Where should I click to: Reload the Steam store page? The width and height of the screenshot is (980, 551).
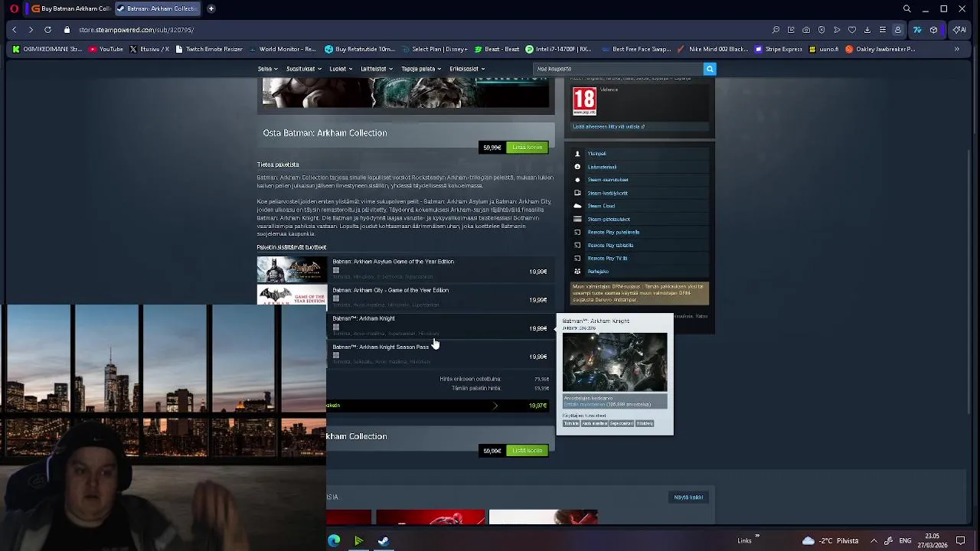[47, 30]
